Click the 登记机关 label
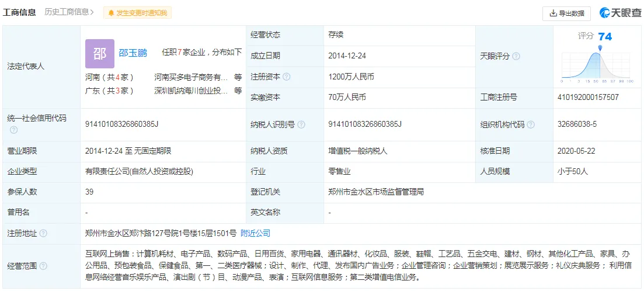The image size is (644, 291). tap(265, 192)
